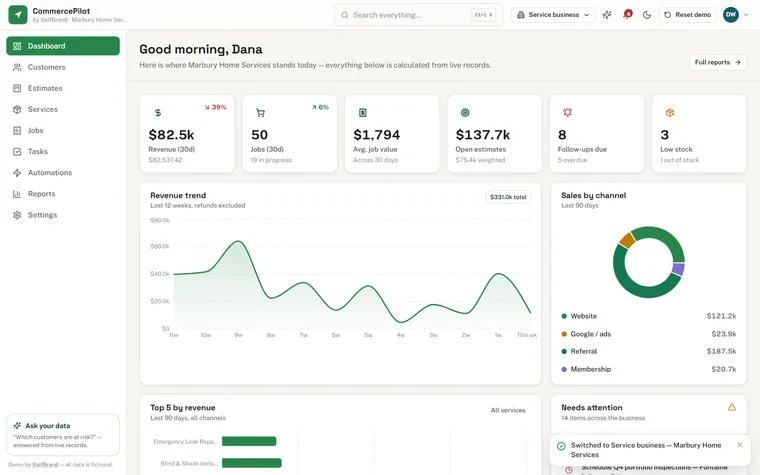The image size is (760, 475).
Task: Go to Customers page
Action: pyautogui.click(x=63, y=67)
